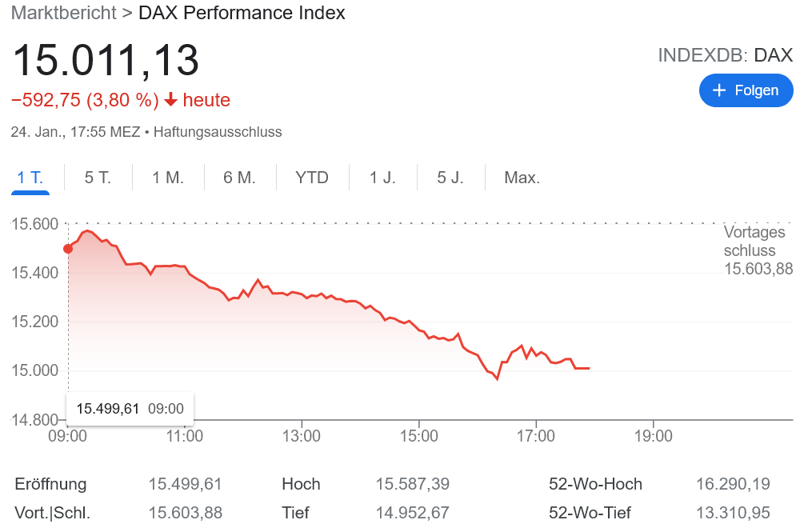Screen dimensions: 800x532
Task: Switch to the 1 M. range tab
Action: [168, 178]
